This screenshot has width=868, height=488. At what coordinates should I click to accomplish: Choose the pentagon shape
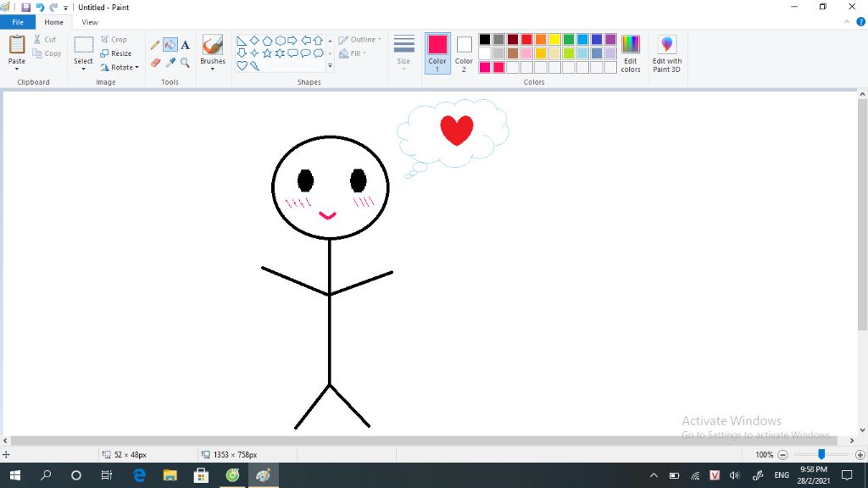coord(267,41)
